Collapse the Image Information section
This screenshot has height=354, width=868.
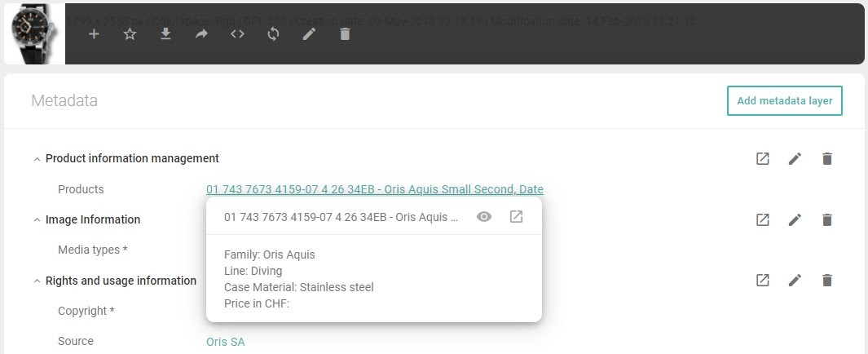tap(37, 220)
